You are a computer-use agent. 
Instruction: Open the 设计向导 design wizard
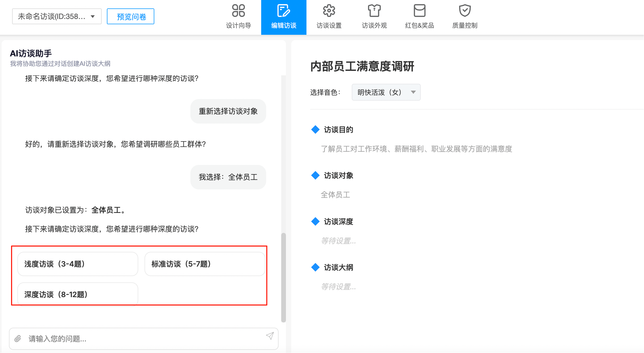click(x=238, y=16)
